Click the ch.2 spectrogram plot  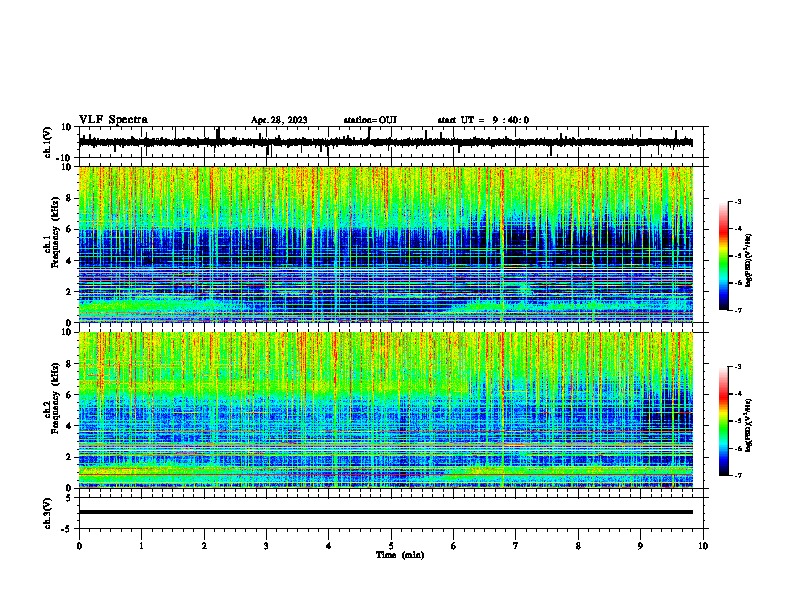tap(386, 410)
